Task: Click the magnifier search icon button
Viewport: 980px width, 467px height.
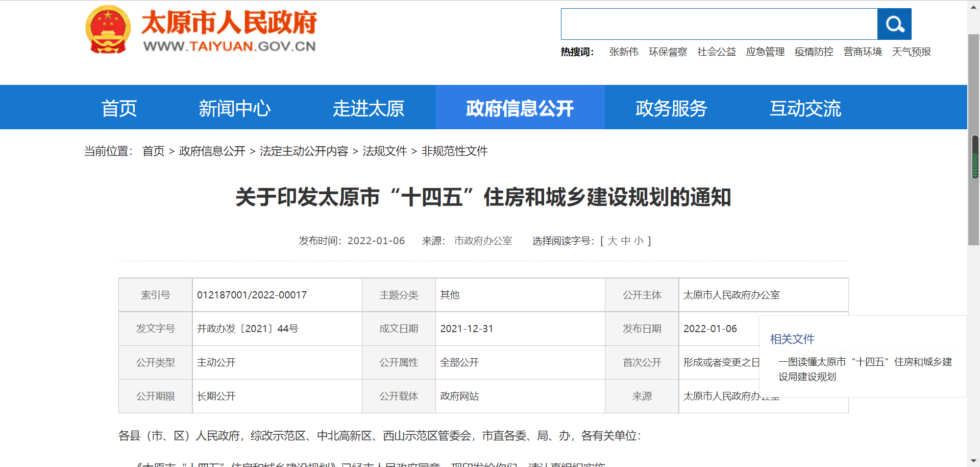Action: tap(894, 24)
